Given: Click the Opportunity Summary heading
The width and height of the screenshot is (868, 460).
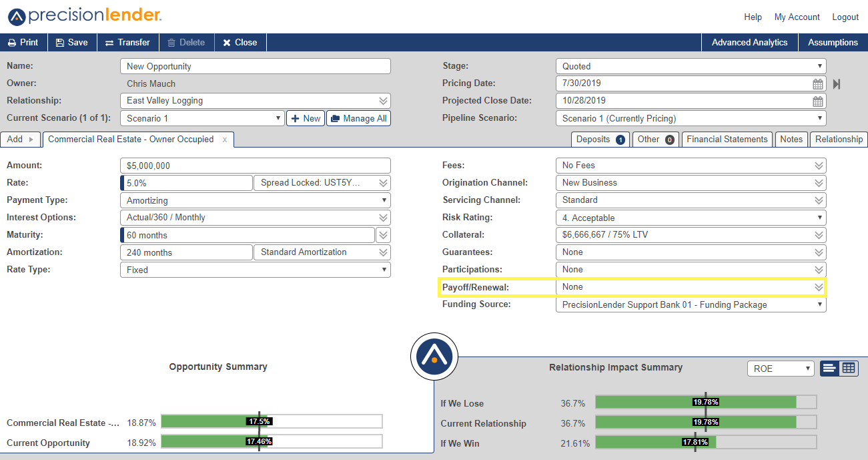Looking at the screenshot, I should (218, 367).
